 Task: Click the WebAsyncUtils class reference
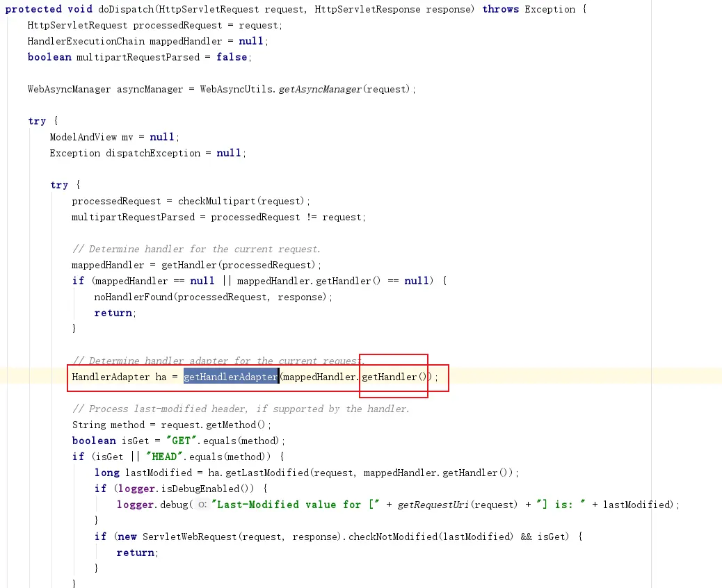[x=236, y=89]
